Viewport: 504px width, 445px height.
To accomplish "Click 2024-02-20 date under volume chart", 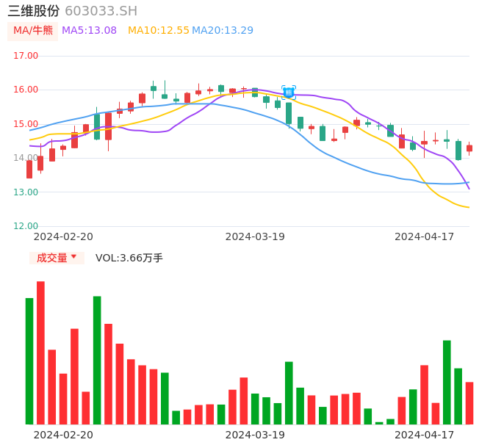I will click(x=63, y=435).
